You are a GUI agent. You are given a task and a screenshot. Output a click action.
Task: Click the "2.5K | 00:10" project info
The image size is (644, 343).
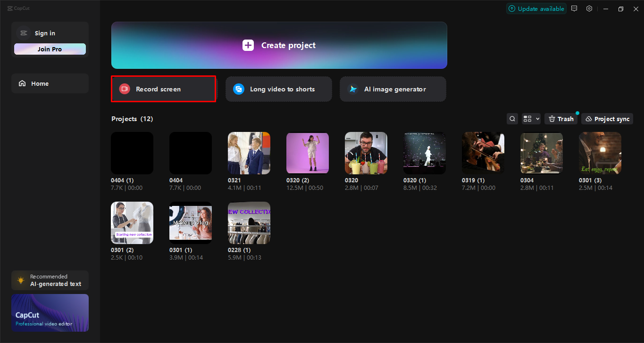coord(126,258)
